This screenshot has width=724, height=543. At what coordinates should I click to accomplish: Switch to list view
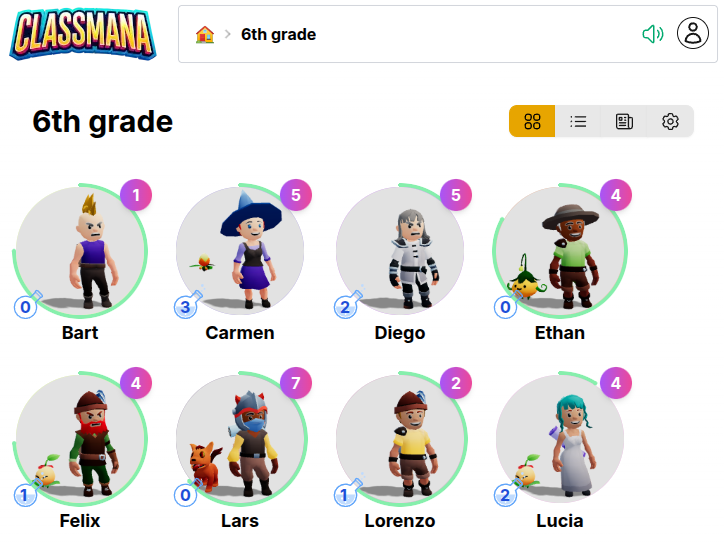point(578,122)
